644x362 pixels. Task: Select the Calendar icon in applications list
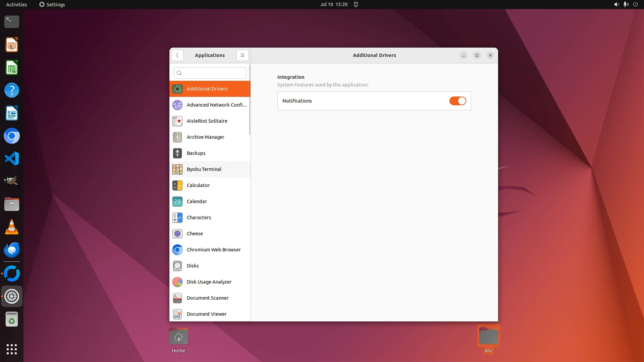click(x=177, y=201)
